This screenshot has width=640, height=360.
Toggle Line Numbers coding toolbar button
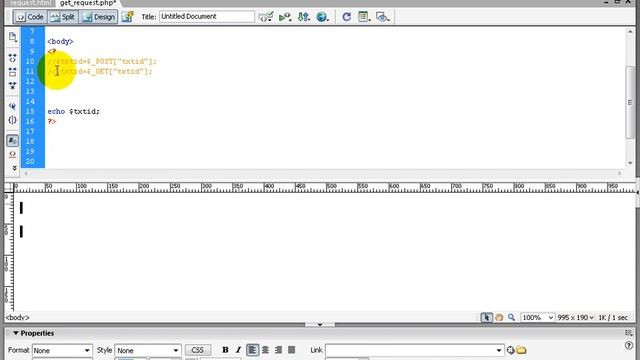coord(13,141)
